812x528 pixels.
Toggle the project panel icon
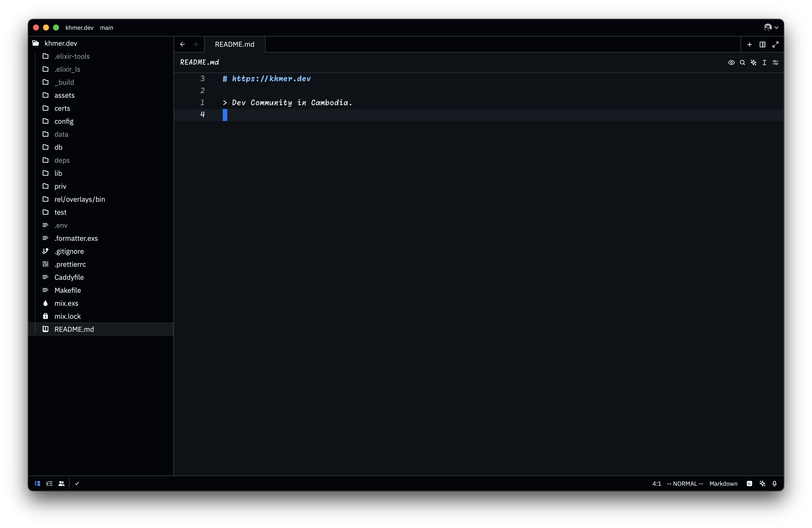point(37,483)
